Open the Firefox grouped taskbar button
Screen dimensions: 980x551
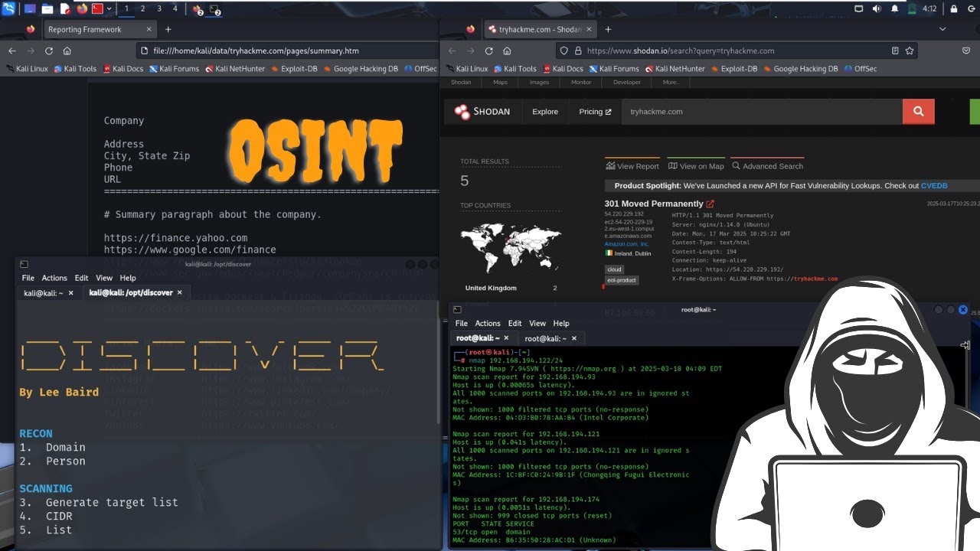[x=198, y=10]
